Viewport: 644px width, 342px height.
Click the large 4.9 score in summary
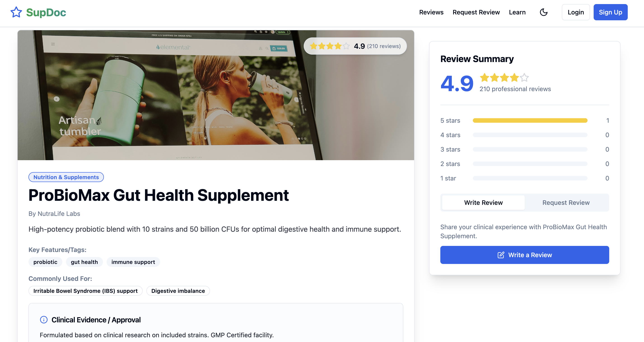[457, 83]
